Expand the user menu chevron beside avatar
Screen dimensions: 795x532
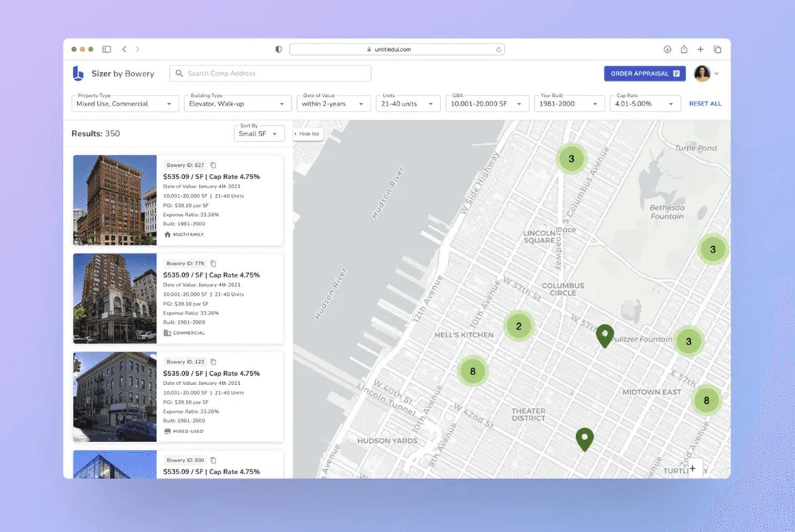tap(716, 73)
